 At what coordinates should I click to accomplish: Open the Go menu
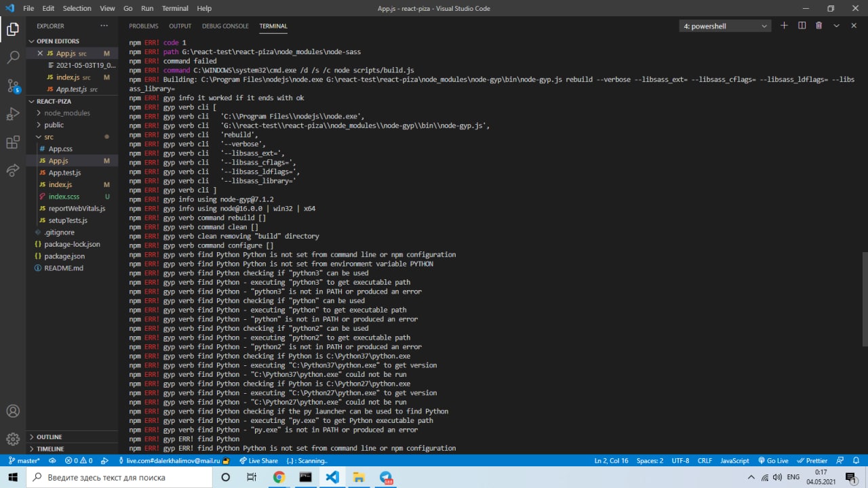(128, 9)
